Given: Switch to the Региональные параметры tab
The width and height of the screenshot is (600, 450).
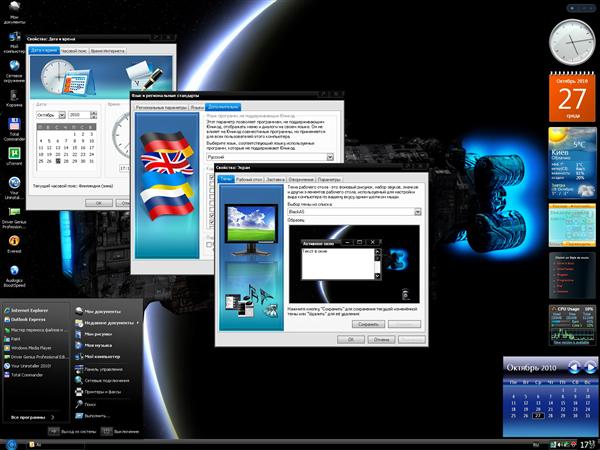Looking at the screenshot, I should (161, 108).
